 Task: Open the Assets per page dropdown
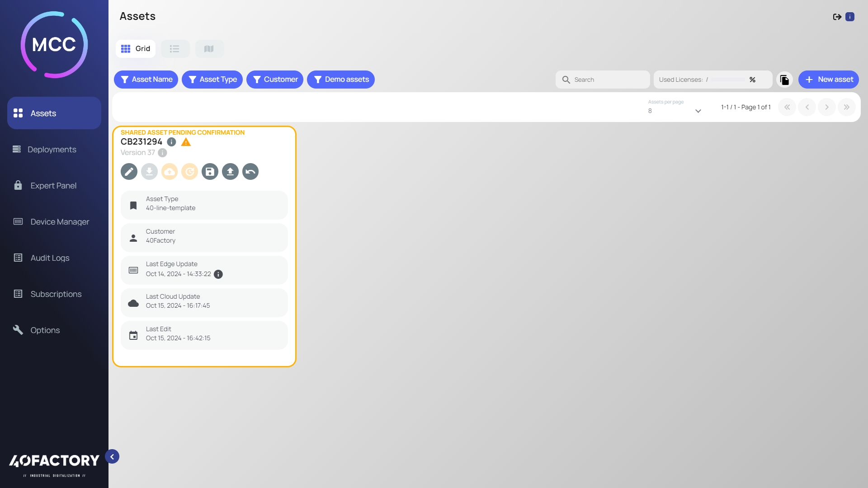[x=674, y=111]
